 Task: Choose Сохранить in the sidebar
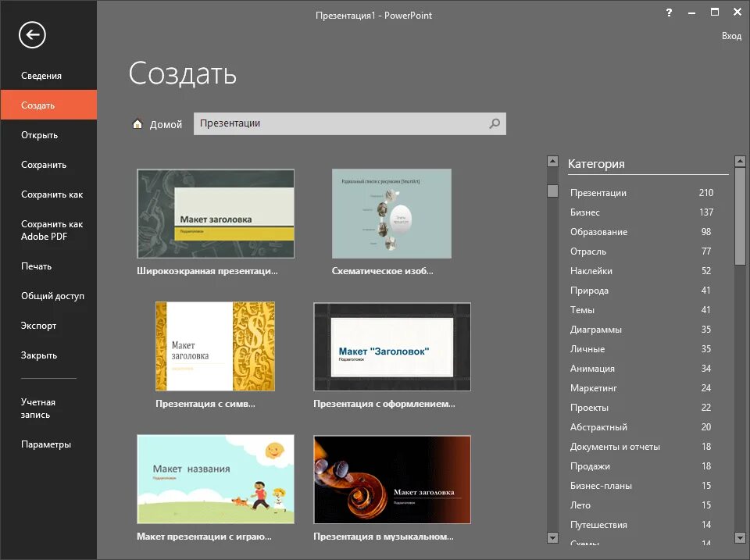click(48, 165)
